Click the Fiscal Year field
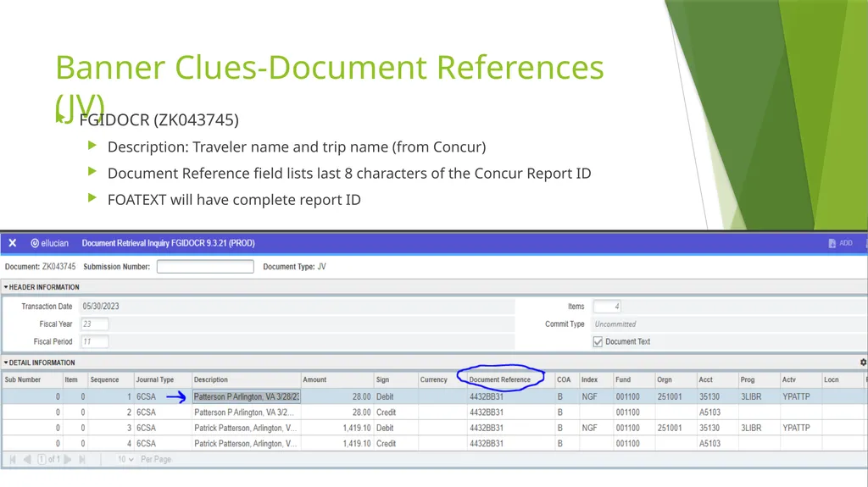 pyautogui.click(x=95, y=324)
